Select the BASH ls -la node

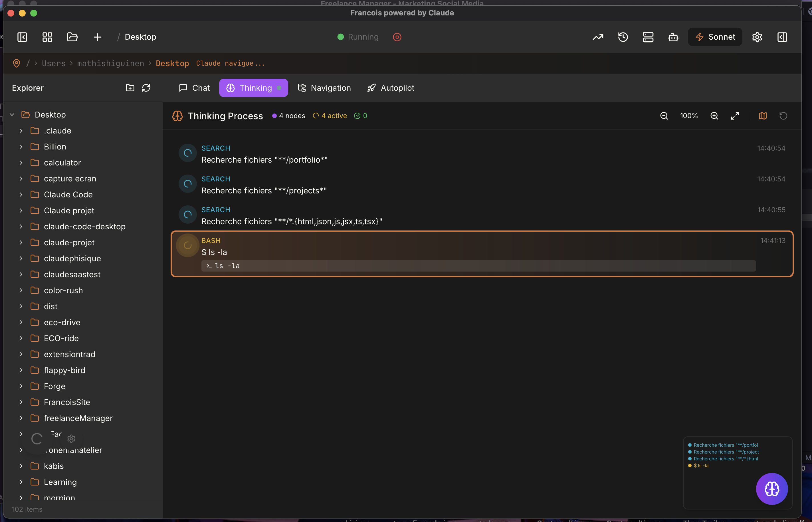point(481,254)
